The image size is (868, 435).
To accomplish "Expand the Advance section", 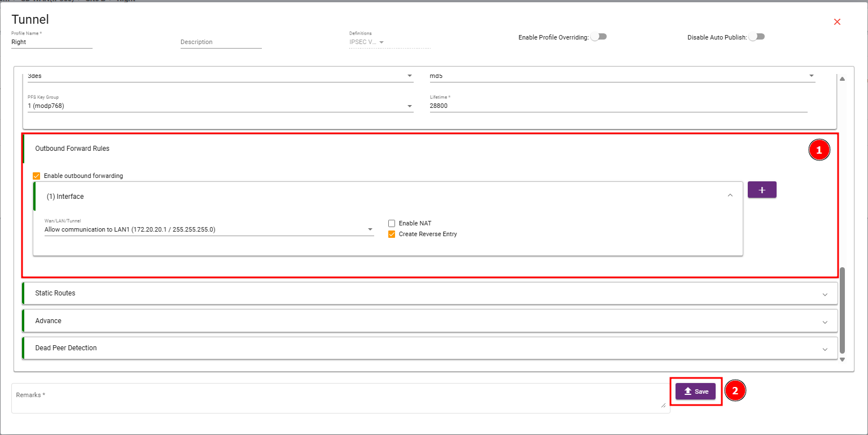I will 430,320.
